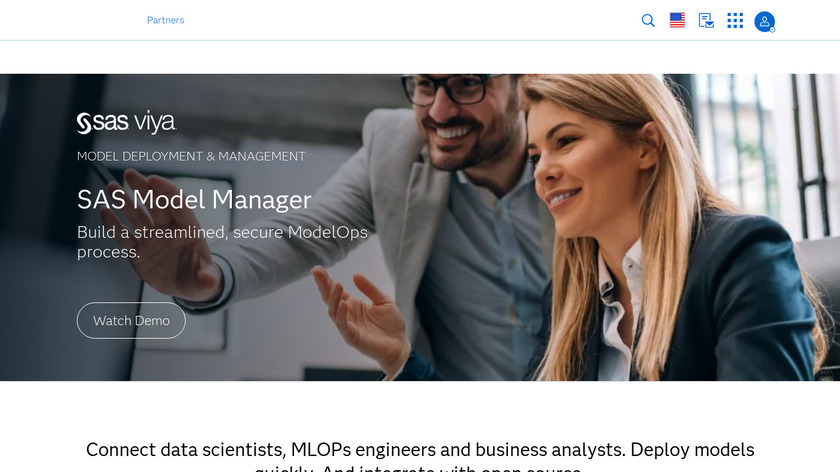The image size is (840, 472).
Task: Open the search magnifier icon
Action: point(648,20)
